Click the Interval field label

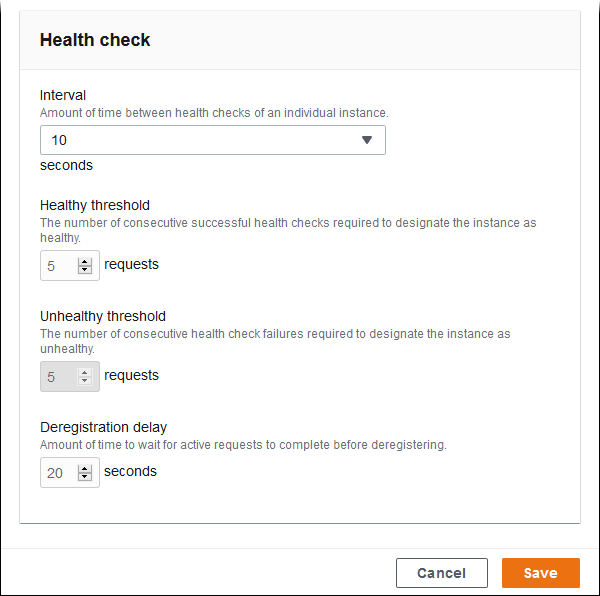click(63, 95)
